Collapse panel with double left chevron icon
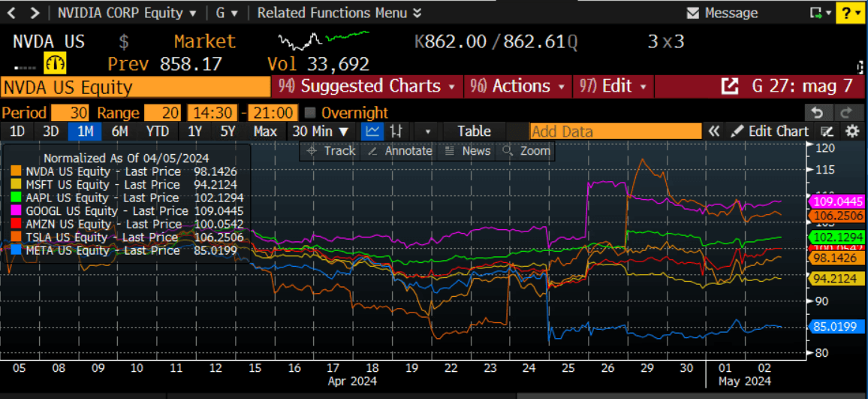 [714, 131]
